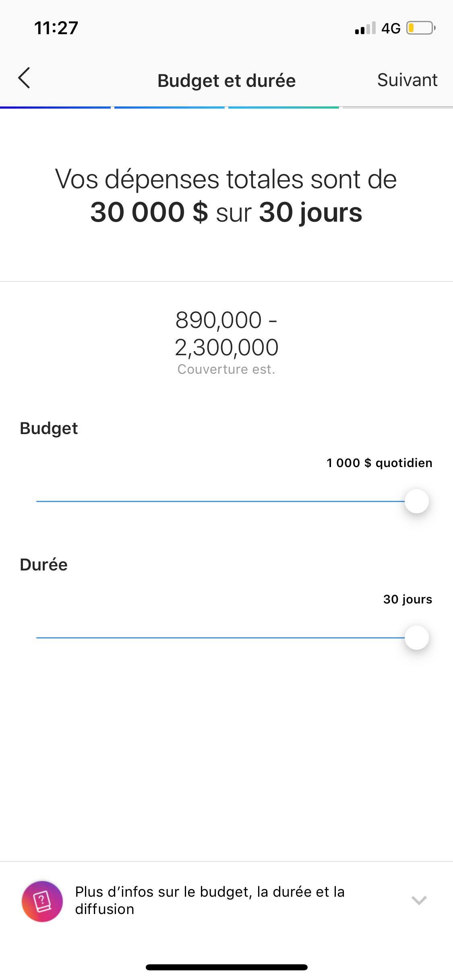Tap the last gray progress step segment

pos(397,107)
